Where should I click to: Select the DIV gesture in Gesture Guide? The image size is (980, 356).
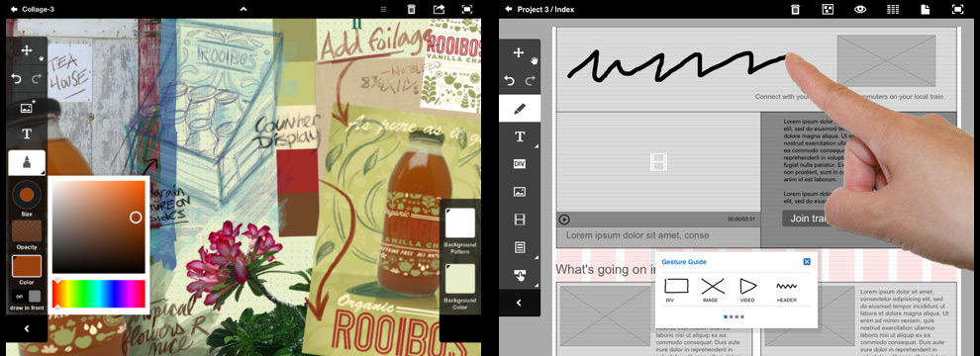click(x=676, y=291)
